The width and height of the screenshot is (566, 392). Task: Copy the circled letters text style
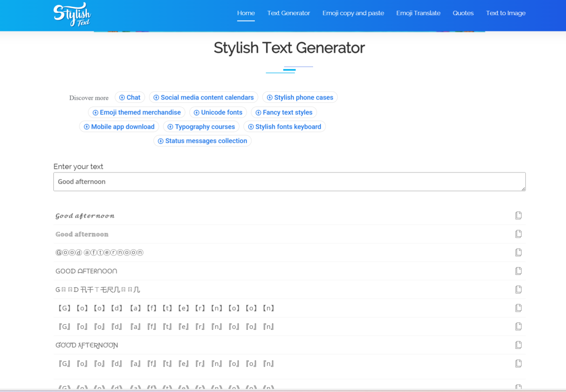[x=518, y=252]
